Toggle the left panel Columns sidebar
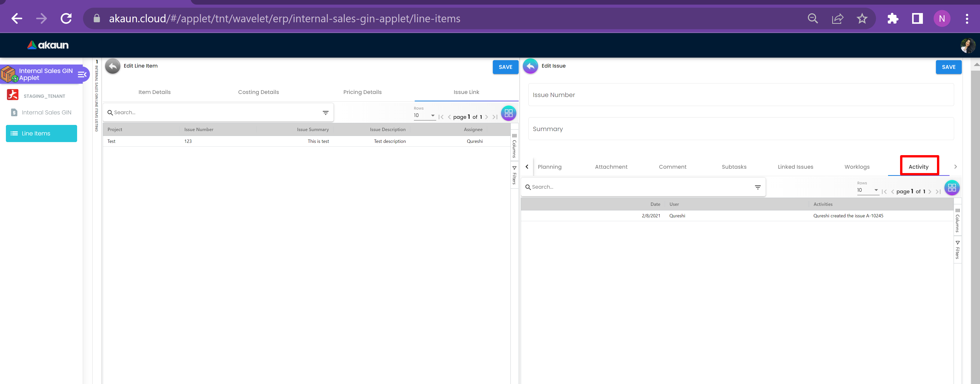The width and height of the screenshot is (980, 384). 514,146
